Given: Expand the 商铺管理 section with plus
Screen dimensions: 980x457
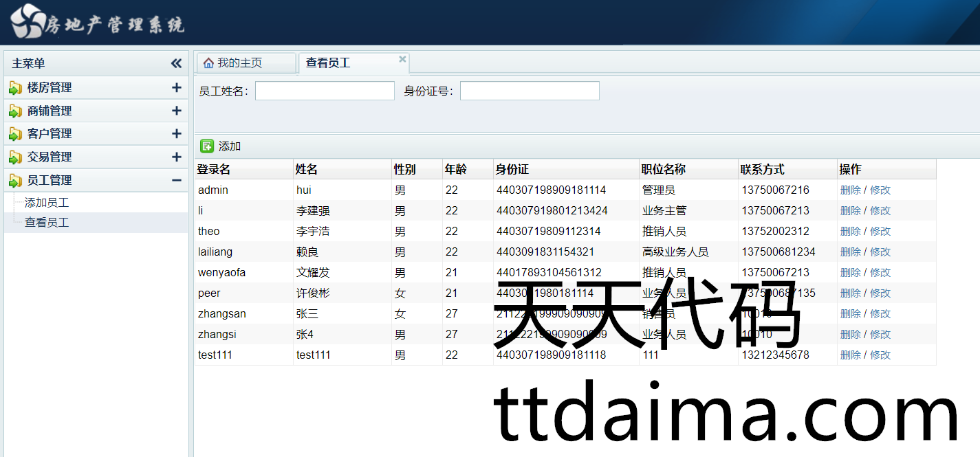Looking at the screenshot, I should 176,111.
